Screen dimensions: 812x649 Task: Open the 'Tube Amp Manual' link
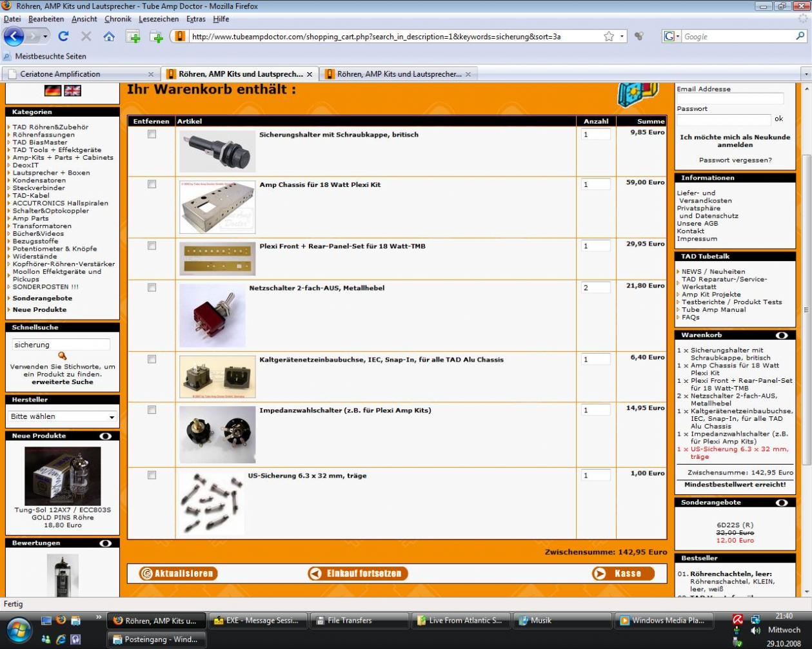pyautogui.click(x=715, y=309)
